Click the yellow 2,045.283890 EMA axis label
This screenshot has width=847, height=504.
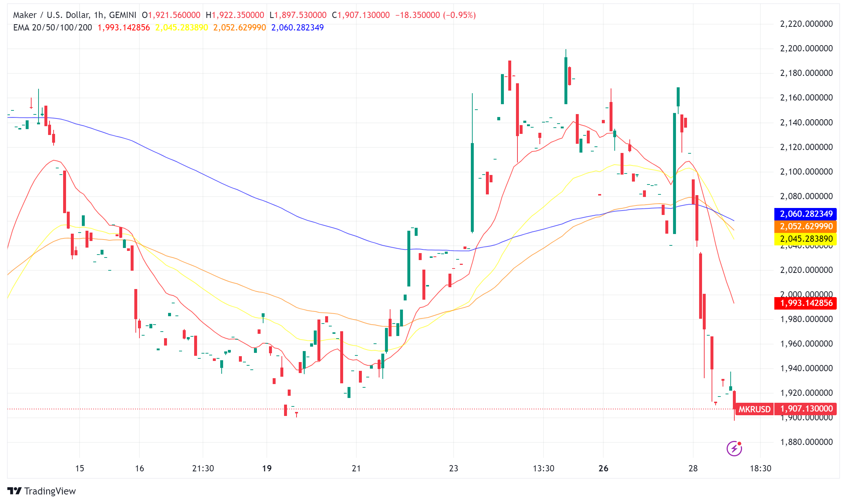pos(806,239)
